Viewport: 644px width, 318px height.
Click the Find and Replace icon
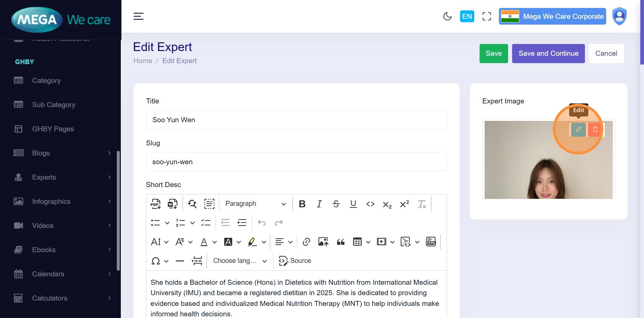tap(192, 204)
